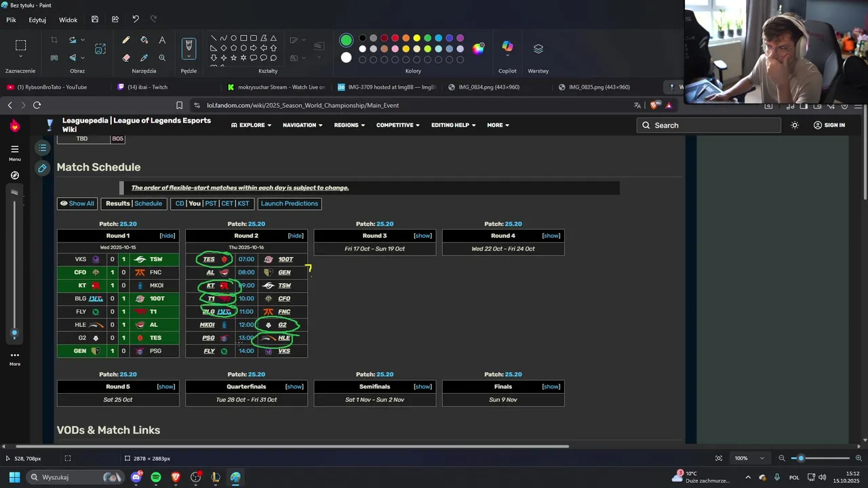Screen dimensions: 868x488
Task: Open the Edytuj menu
Action: (37, 20)
